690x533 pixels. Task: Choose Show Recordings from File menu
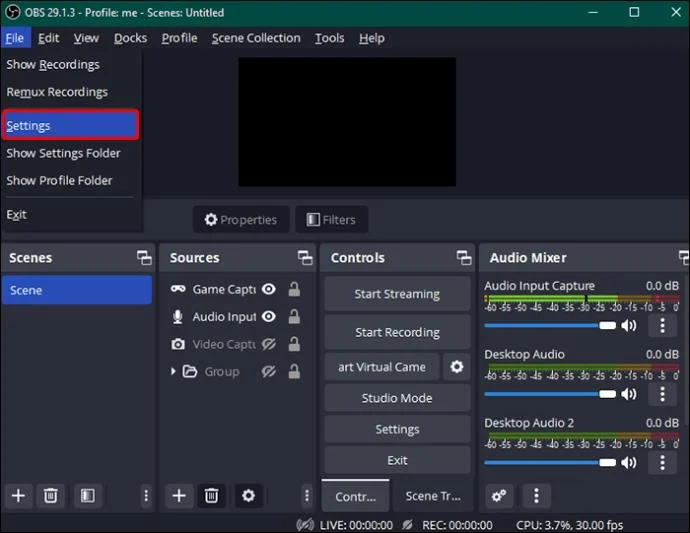click(70, 65)
